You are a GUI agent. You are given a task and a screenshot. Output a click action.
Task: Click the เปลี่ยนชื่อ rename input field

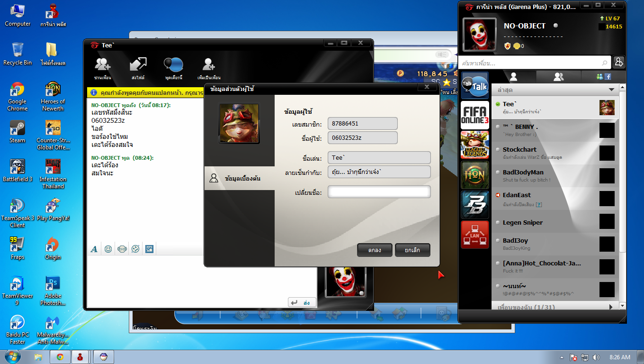379,192
